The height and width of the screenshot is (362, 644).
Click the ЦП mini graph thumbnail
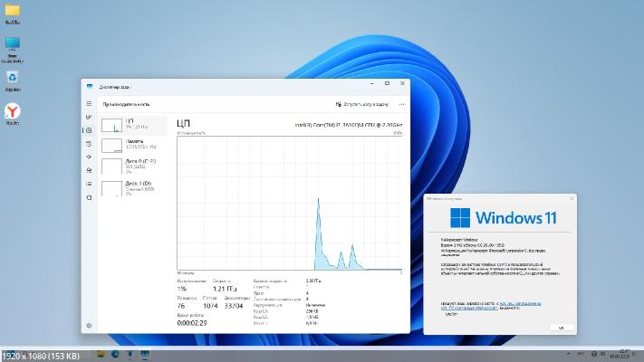click(111, 125)
